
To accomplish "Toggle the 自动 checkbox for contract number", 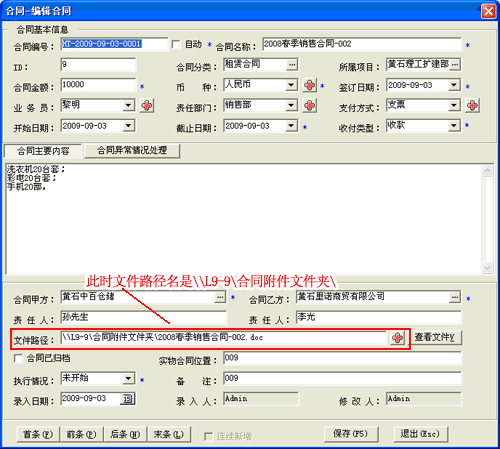I will [x=176, y=44].
